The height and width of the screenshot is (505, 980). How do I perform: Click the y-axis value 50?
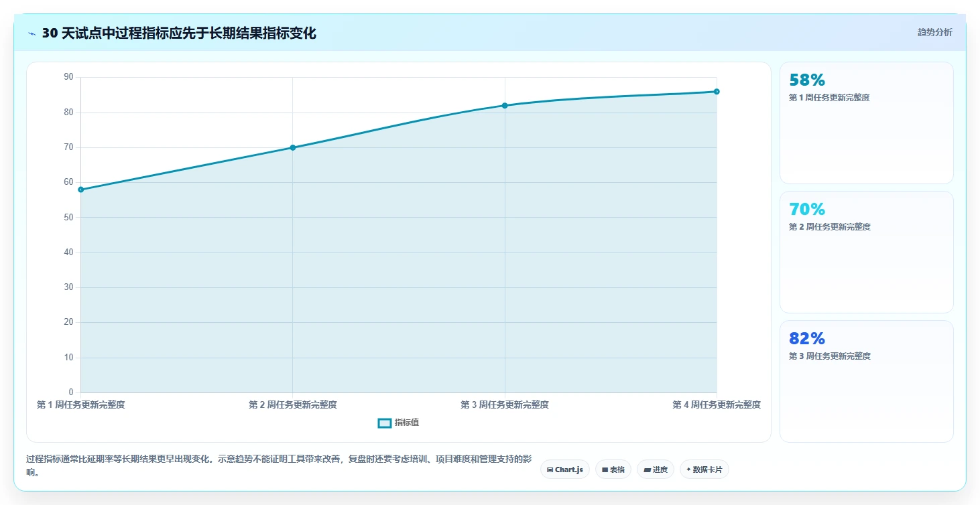68,217
